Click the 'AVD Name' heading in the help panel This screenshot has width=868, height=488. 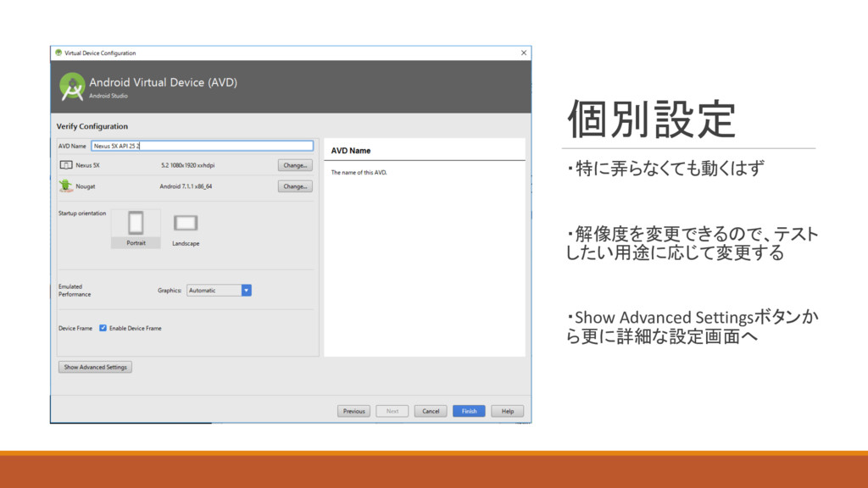pos(351,151)
